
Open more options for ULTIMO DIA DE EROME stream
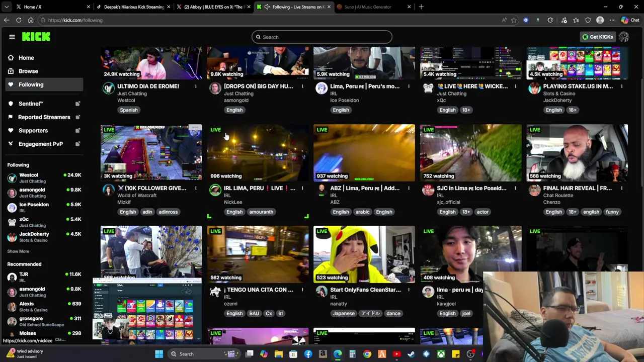tap(196, 86)
